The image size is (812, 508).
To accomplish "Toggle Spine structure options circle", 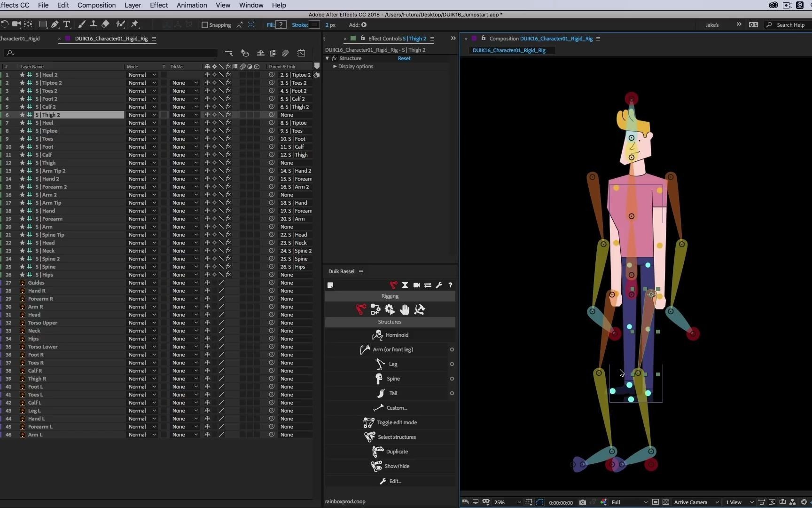I will click(x=452, y=379).
